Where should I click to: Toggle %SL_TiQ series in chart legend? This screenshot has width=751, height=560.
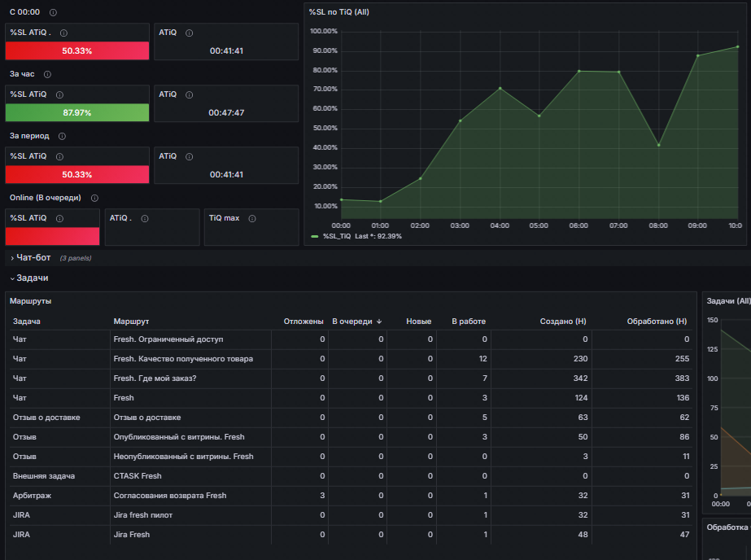coord(338,236)
